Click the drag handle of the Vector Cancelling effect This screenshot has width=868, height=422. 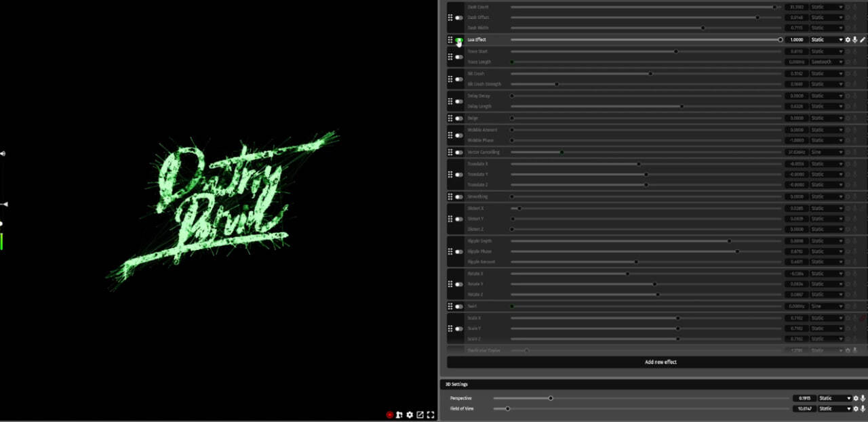pos(450,152)
